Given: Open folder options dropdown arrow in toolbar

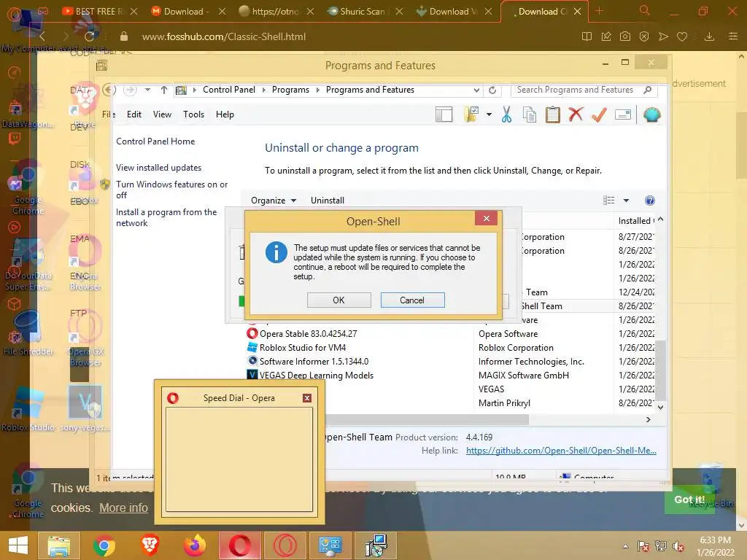Looking at the screenshot, I should coord(489,114).
